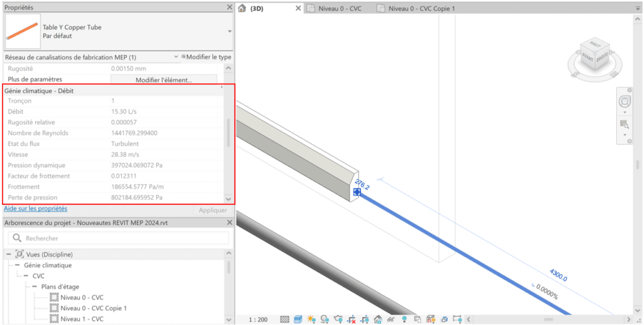
Task: Open the view tabs list dropdown arrow
Action: click(x=638, y=8)
